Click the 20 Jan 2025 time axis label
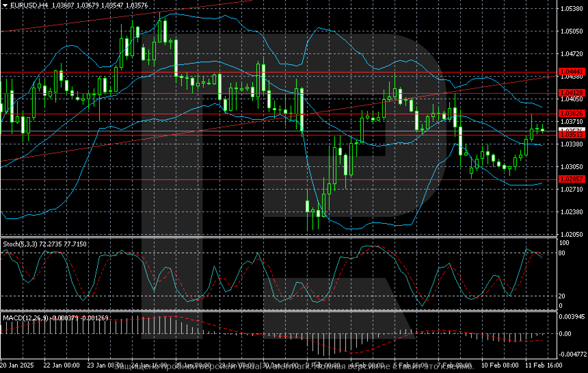Image resolution: width=588 pixels, height=373 pixels. [17, 365]
